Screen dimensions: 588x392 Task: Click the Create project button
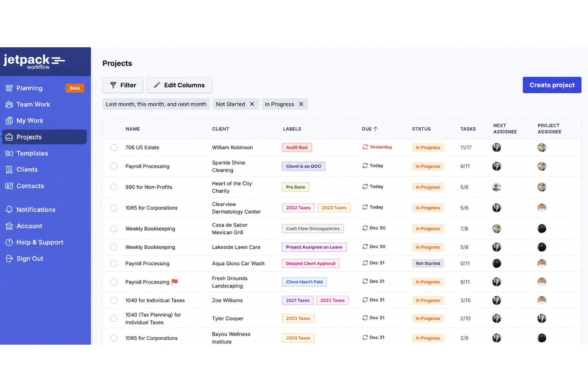(x=552, y=85)
